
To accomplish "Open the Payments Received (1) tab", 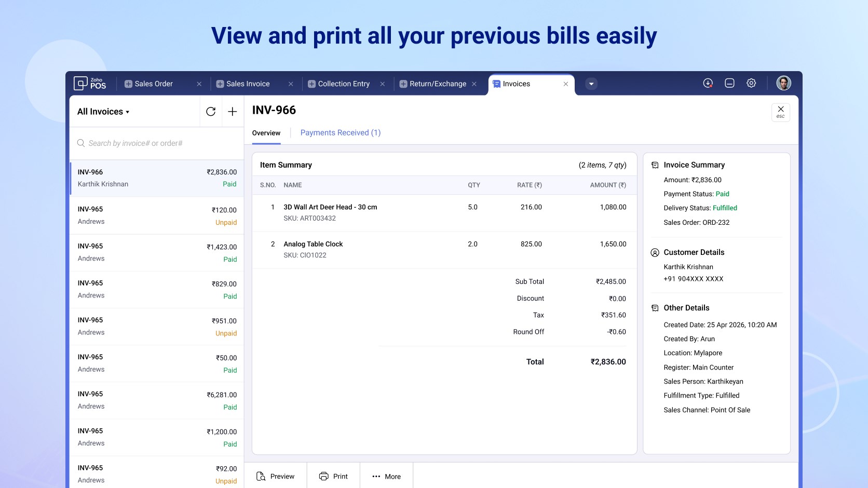I will tap(341, 133).
